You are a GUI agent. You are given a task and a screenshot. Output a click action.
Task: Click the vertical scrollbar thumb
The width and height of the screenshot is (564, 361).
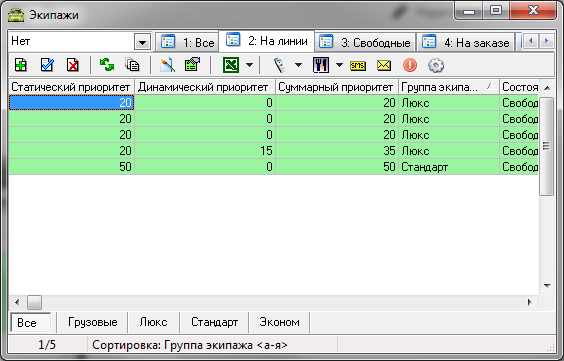point(547,146)
